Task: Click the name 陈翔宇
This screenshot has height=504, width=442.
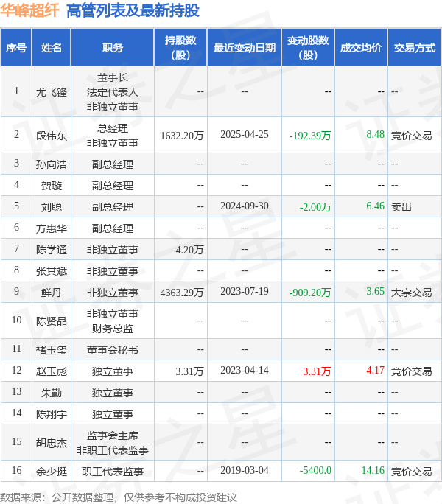Action: (51, 414)
